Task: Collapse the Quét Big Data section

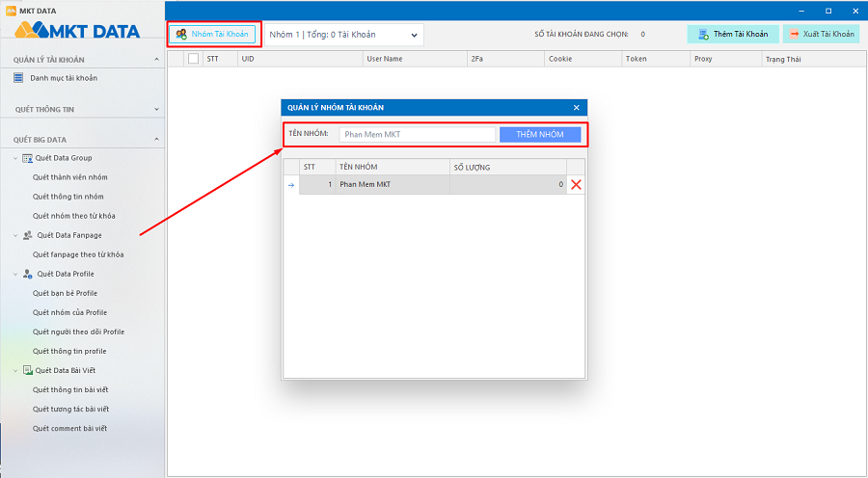Action: (157, 140)
